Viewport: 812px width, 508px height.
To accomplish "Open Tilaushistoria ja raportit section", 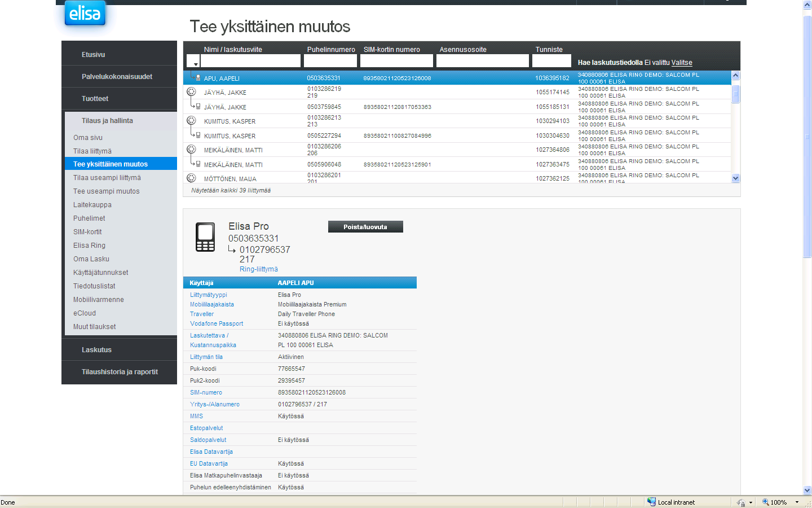I will click(119, 371).
